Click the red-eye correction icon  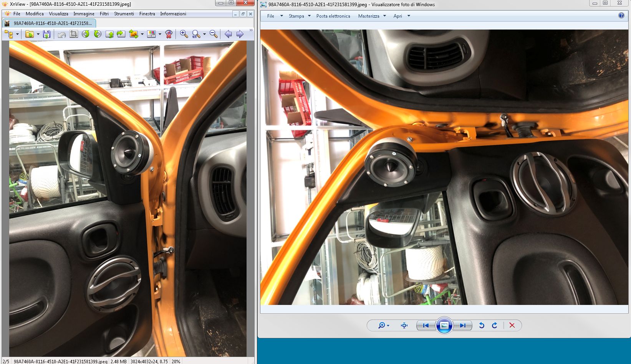click(169, 34)
